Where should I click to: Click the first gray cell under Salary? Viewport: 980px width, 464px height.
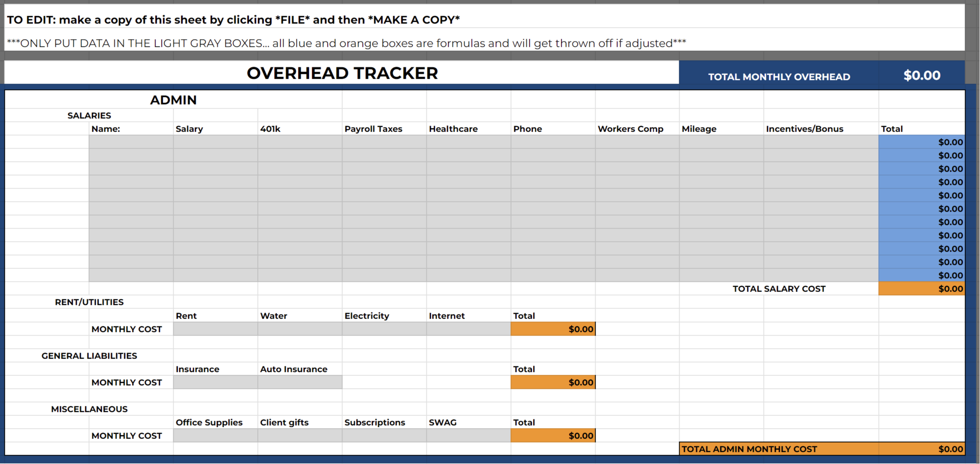(215, 142)
